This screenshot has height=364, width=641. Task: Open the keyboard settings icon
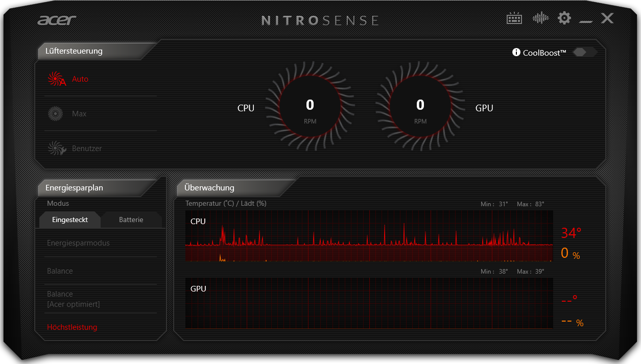(514, 19)
